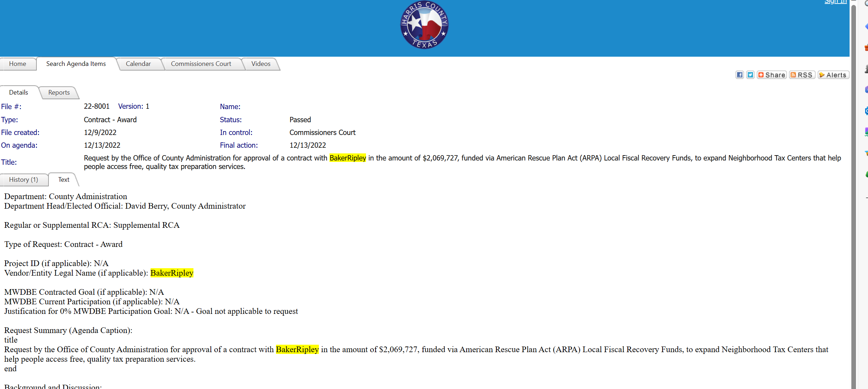
Task: Click the Final action date 12/13/2022
Action: tap(308, 145)
